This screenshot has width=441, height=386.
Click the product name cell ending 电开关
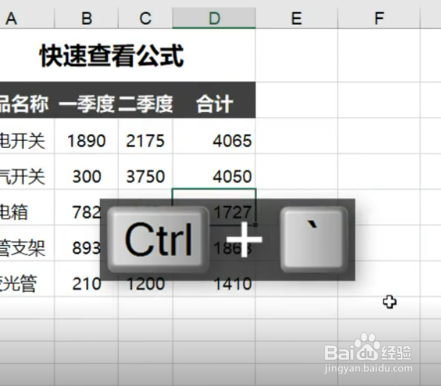coord(27,136)
